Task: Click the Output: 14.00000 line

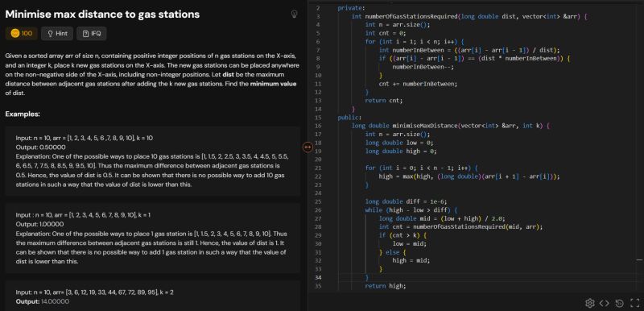Action: [x=43, y=301]
